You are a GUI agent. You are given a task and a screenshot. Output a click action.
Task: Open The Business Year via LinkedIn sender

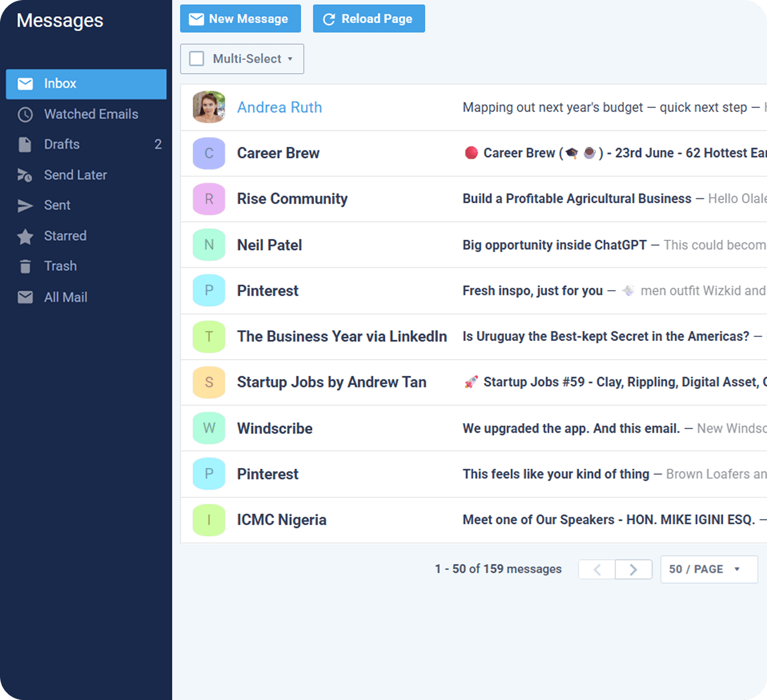point(342,337)
